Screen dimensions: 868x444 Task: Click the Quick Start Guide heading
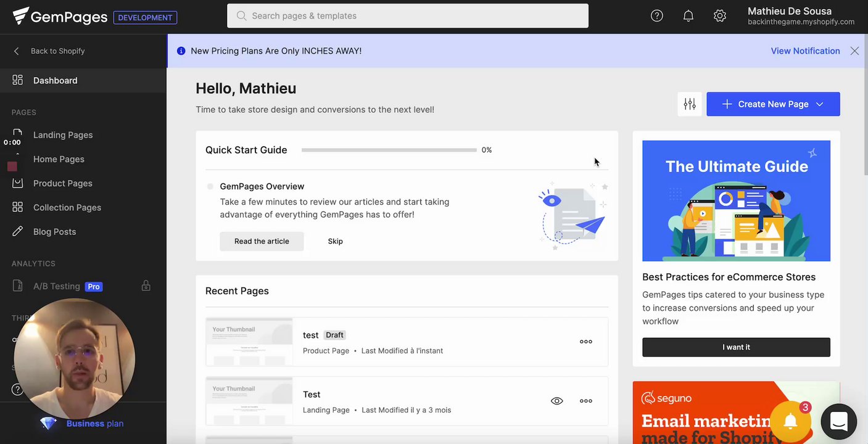246,150
